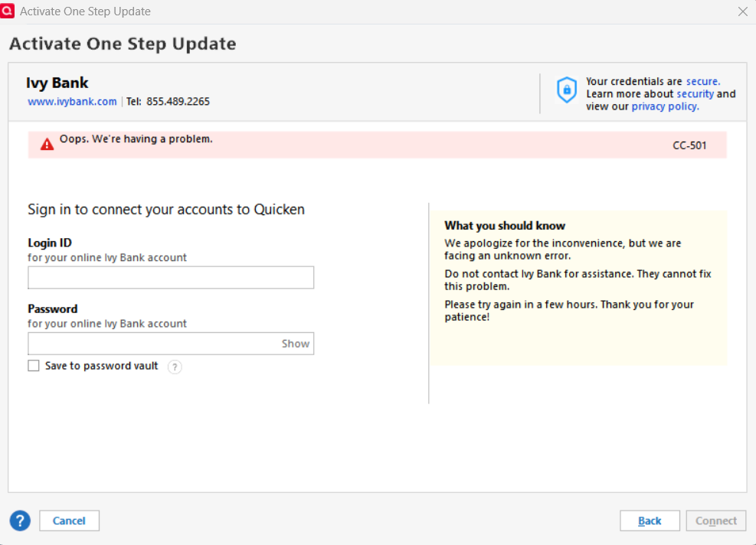Click the Login ID field label
Screen dimensions: 756x545
(50, 243)
